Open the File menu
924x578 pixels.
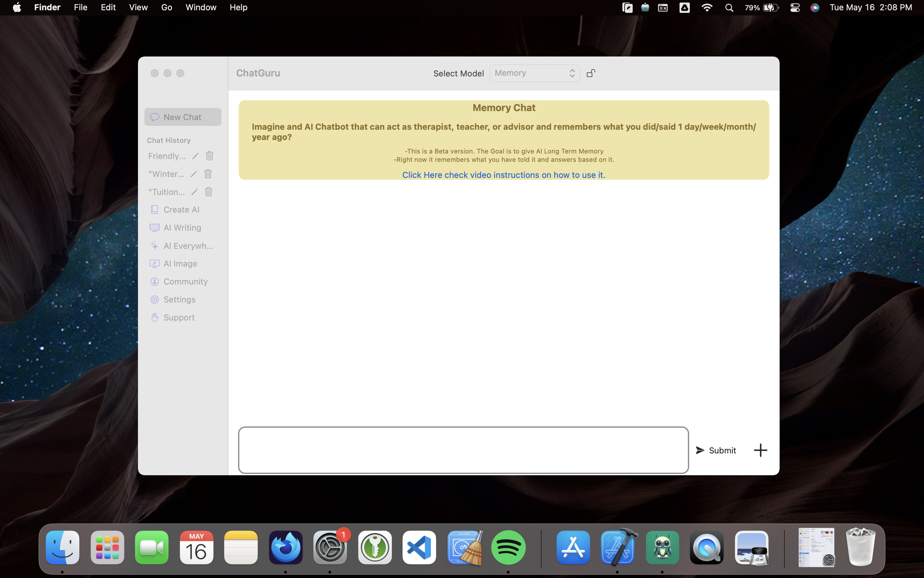81,7
